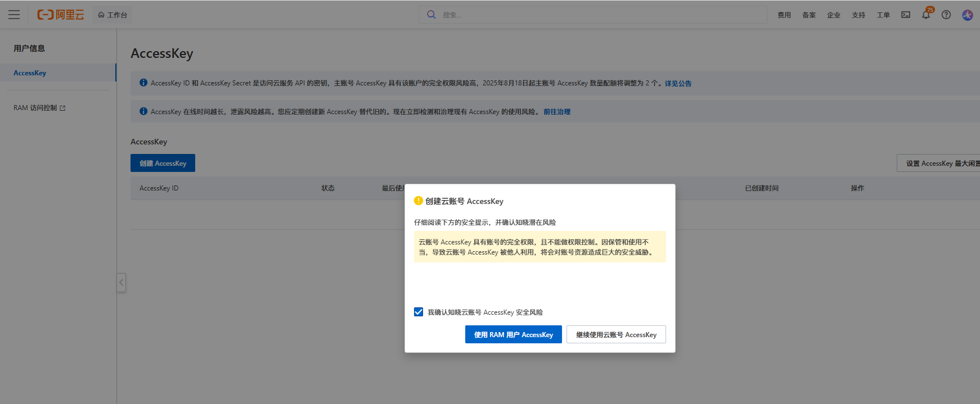Click the Alibaba Cloud logo
The image size is (980, 404).
click(x=61, y=15)
